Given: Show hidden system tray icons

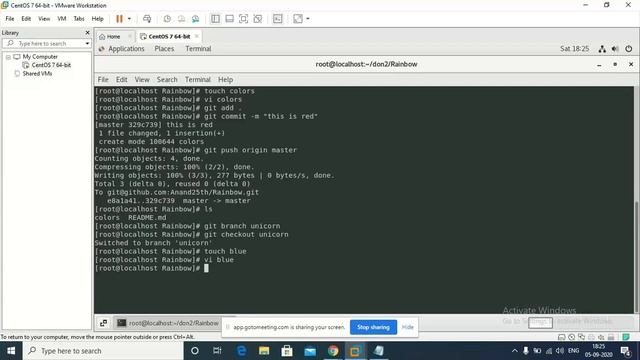Looking at the screenshot, I should 515,351.
